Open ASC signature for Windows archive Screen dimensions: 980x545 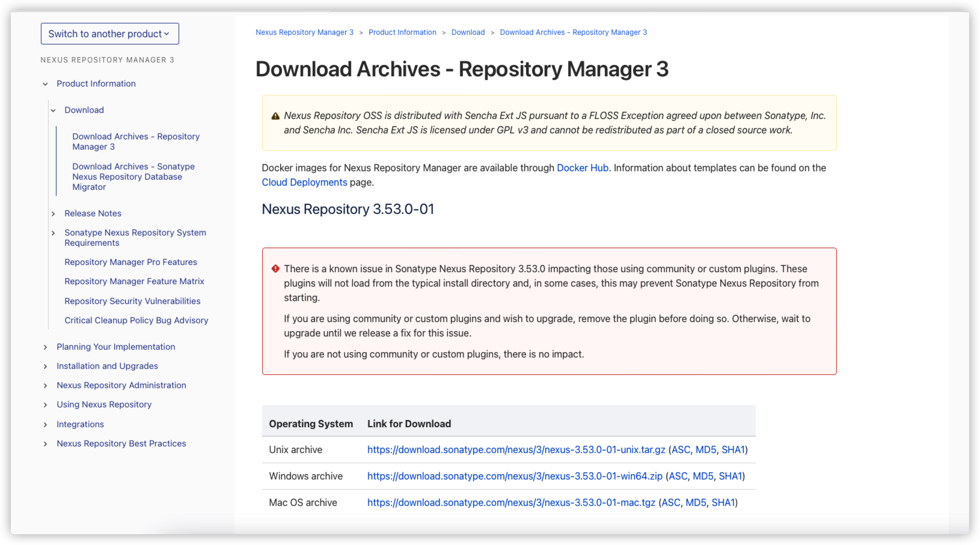678,476
